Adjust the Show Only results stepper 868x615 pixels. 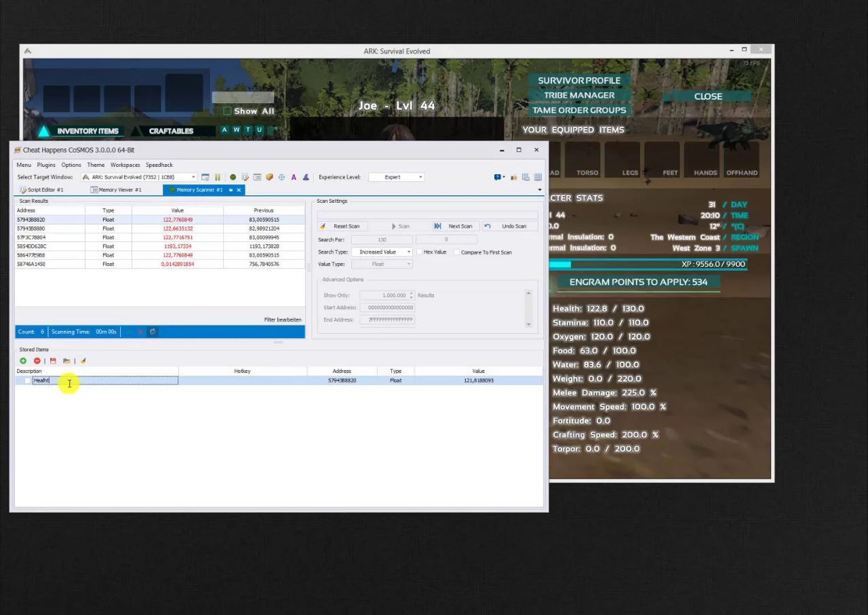pos(411,295)
